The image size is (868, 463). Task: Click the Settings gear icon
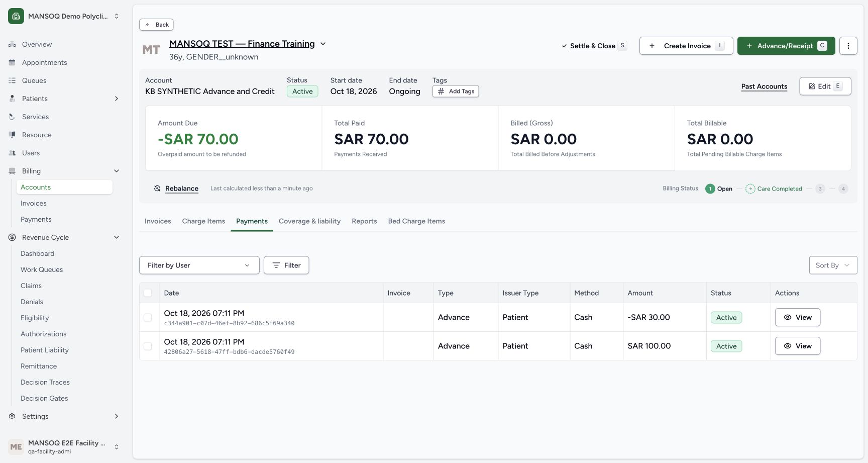pyautogui.click(x=12, y=416)
